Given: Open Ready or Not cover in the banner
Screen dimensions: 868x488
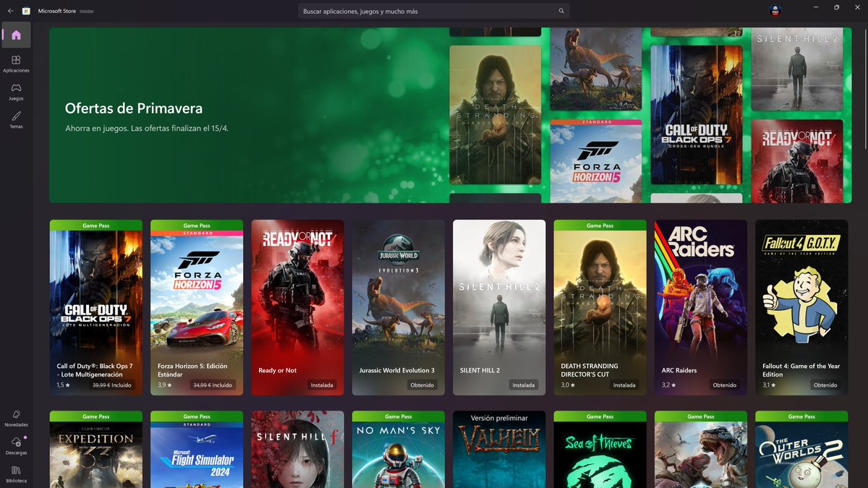Looking at the screenshot, I should coord(797,161).
